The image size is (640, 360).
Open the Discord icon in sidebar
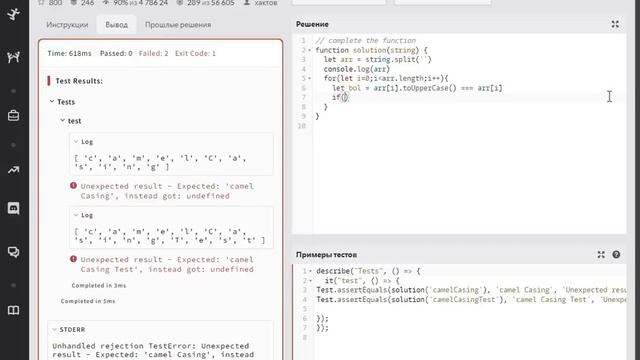click(x=13, y=208)
